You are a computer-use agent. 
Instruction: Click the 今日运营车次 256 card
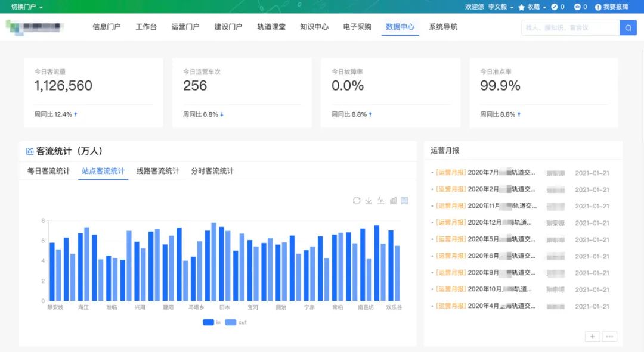(242, 93)
